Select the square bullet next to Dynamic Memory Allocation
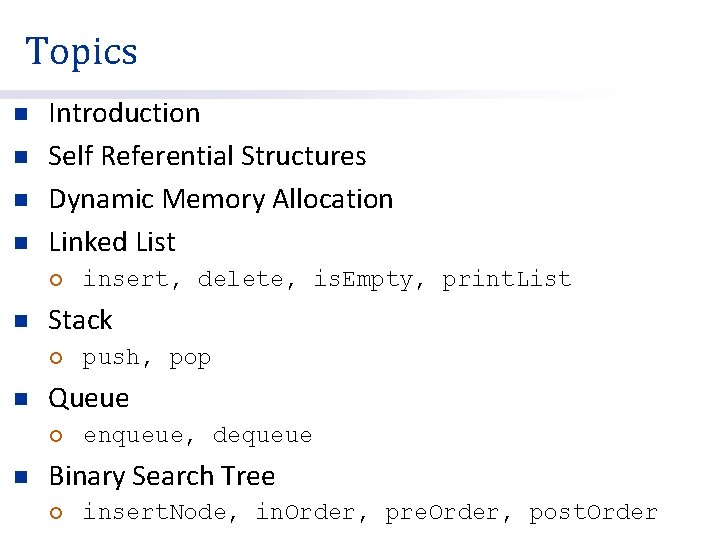720x540 pixels. pos(21,200)
